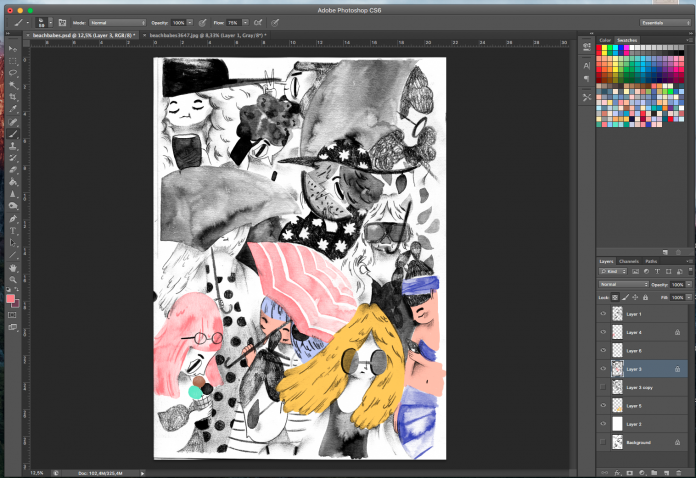696x478 pixels.
Task: Open the layer Fill dropdown arrow
Action: point(689,297)
